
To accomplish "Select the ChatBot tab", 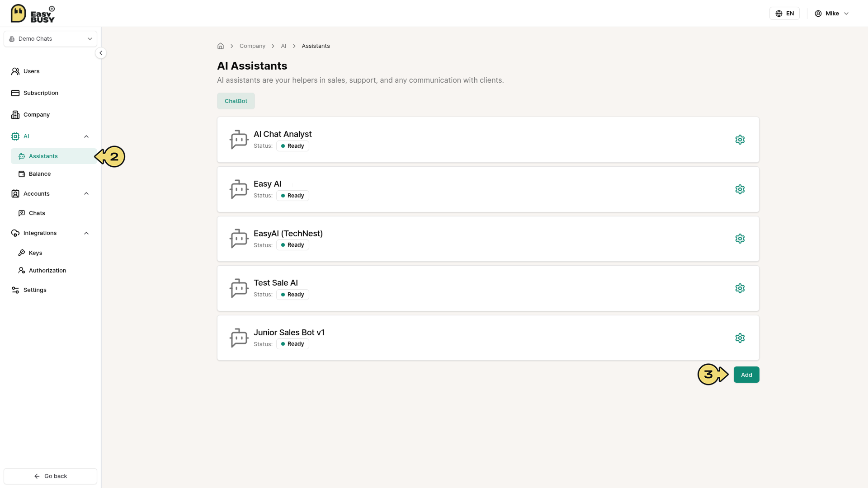I will click(x=236, y=101).
